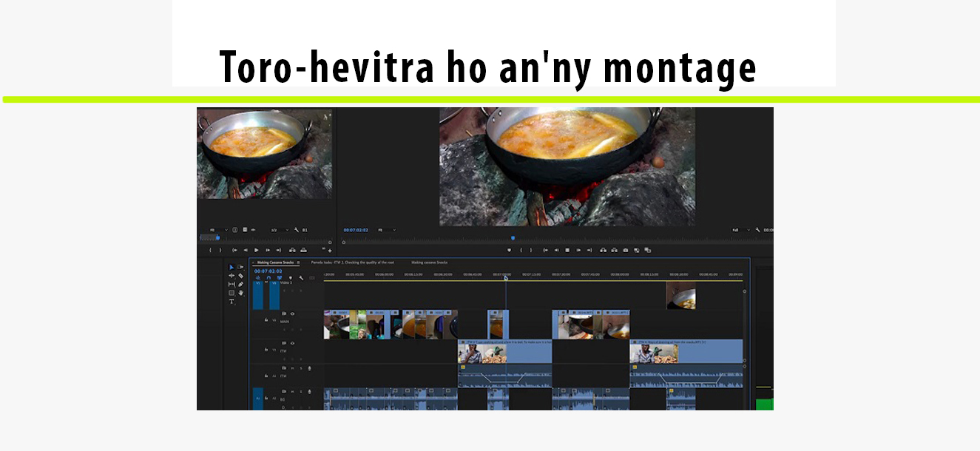The height and width of the screenshot is (451, 980).
Task: Hide the MAIN video track output
Action: pyautogui.click(x=292, y=313)
